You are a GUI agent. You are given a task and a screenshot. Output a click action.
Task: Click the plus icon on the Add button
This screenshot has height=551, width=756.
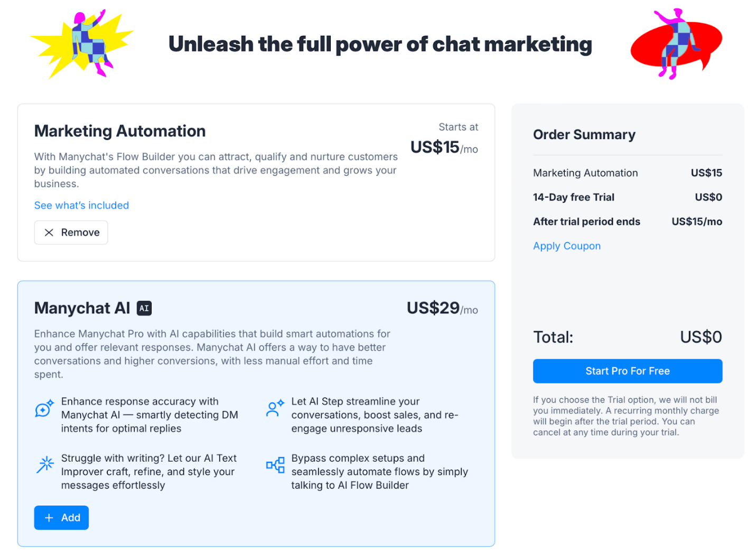click(49, 518)
